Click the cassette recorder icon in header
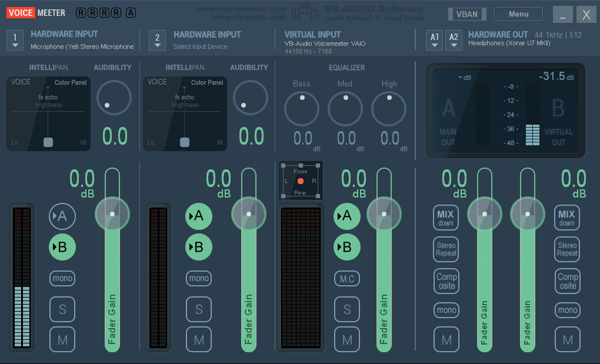This screenshot has width=600, height=364. (x=301, y=11)
